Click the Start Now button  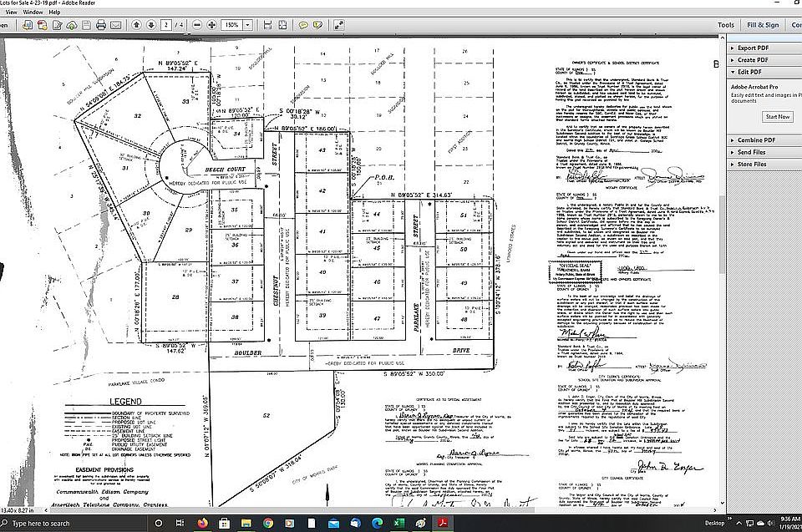778,117
